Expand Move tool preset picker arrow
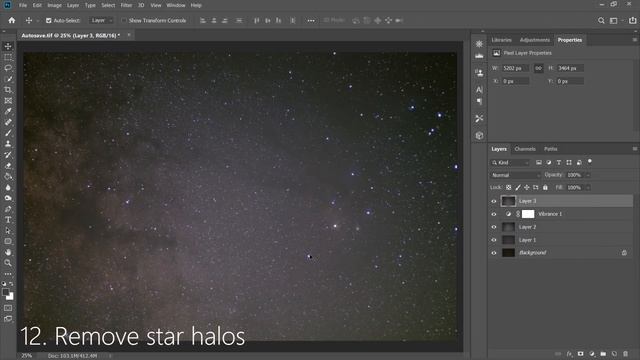640x360 pixels. 38,20
